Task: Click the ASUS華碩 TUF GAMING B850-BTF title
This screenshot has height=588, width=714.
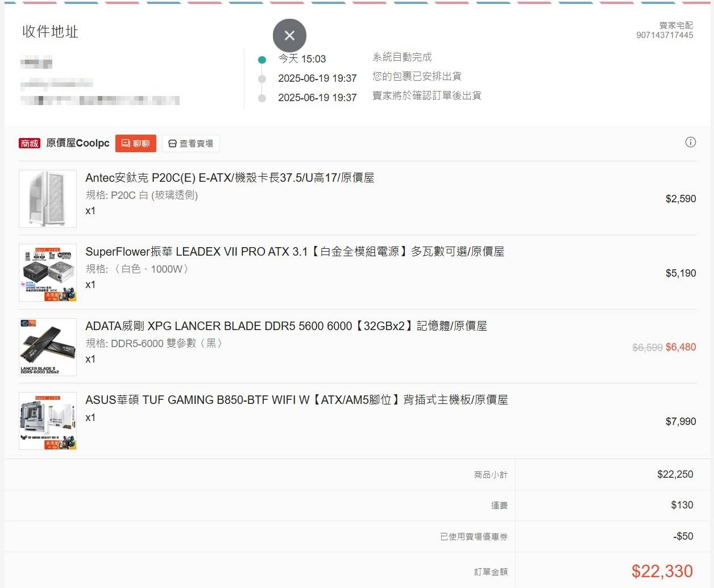Action: [x=296, y=400]
